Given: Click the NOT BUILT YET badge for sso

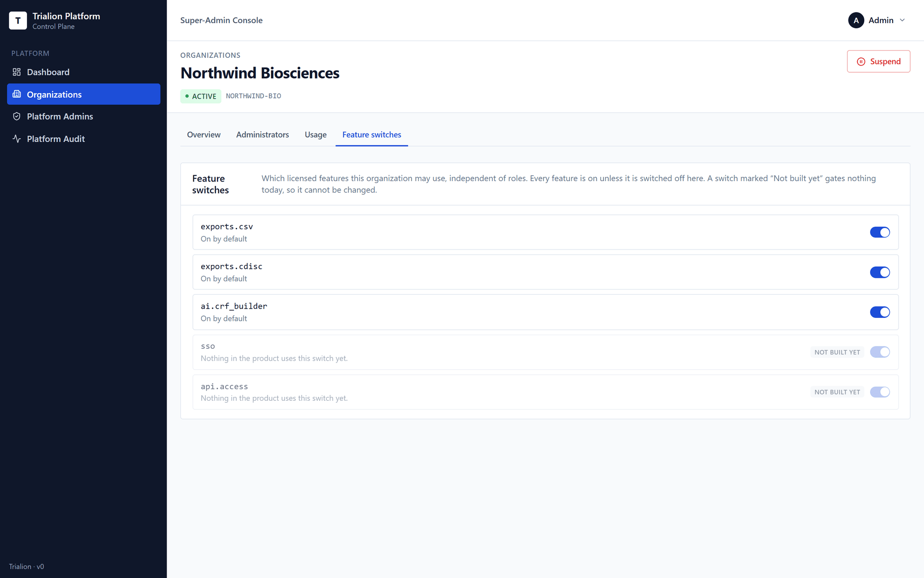Looking at the screenshot, I should [837, 352].
